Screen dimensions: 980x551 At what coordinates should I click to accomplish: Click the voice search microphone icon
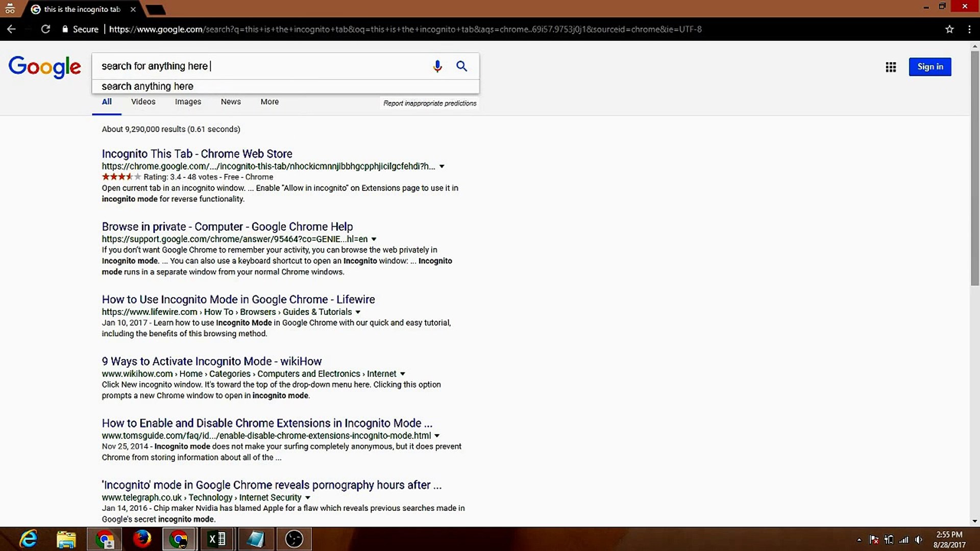pos(437,66)
